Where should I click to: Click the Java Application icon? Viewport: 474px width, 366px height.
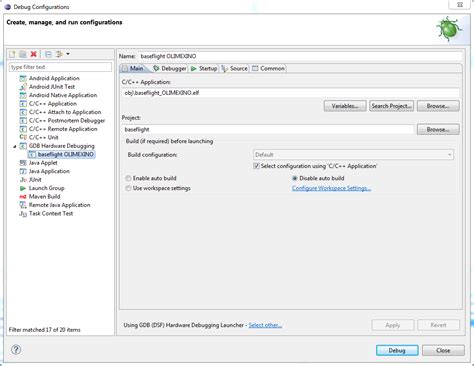[x=23, y=171]
